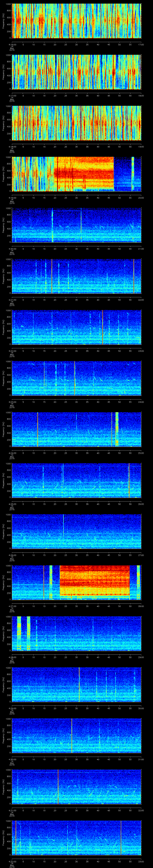This screenshot has height=868, width=153.
Task: Select the spectrogram panel starting at 4:26:00
Action: 76,531
